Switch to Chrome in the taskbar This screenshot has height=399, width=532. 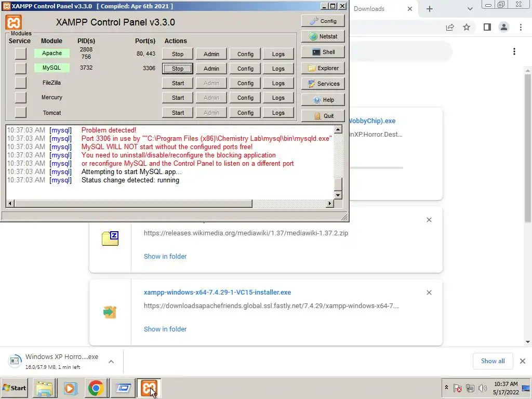click(96, 388)
